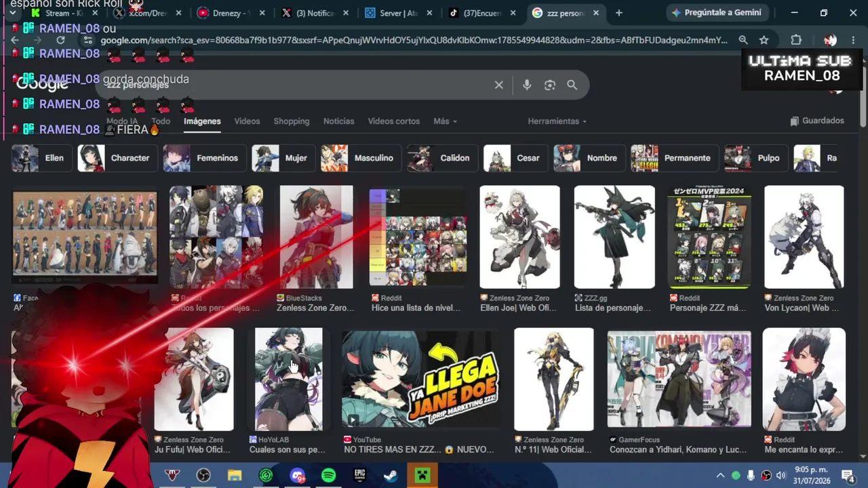Switch to Minecraft in the taskbar
Image resolution: width=868 pixels, height=488 pixels.
(422, 476)
